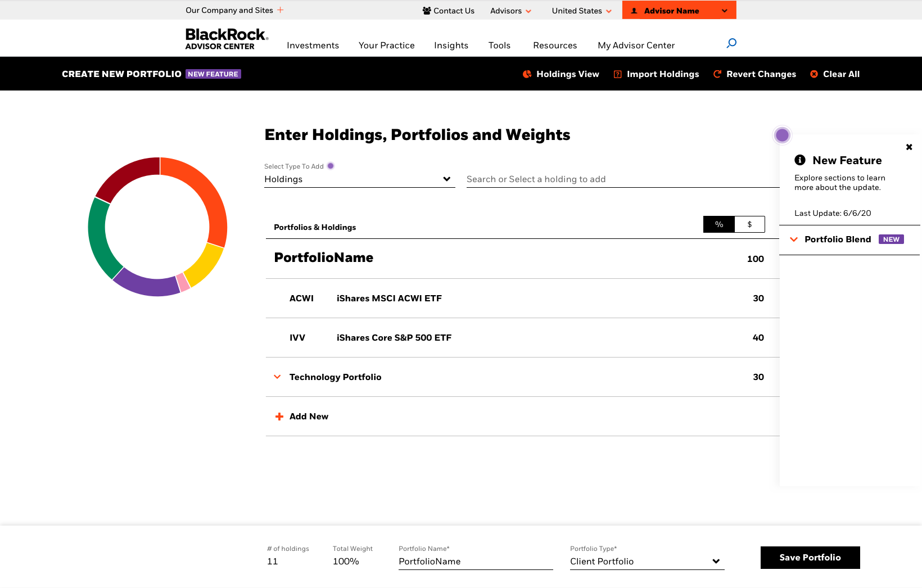Click the ACWI weight value 30

click(758, 298)
